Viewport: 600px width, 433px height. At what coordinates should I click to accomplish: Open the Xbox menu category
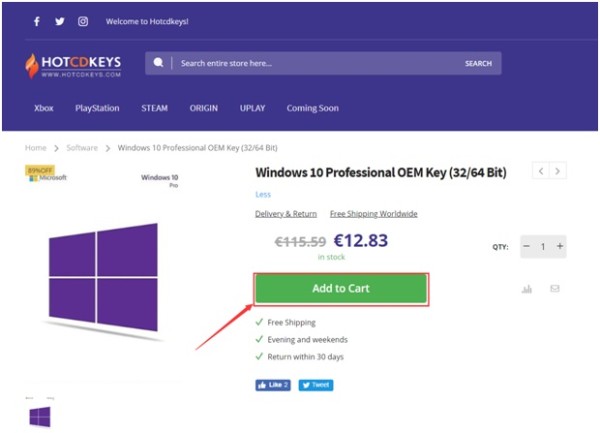click(44, 108)
